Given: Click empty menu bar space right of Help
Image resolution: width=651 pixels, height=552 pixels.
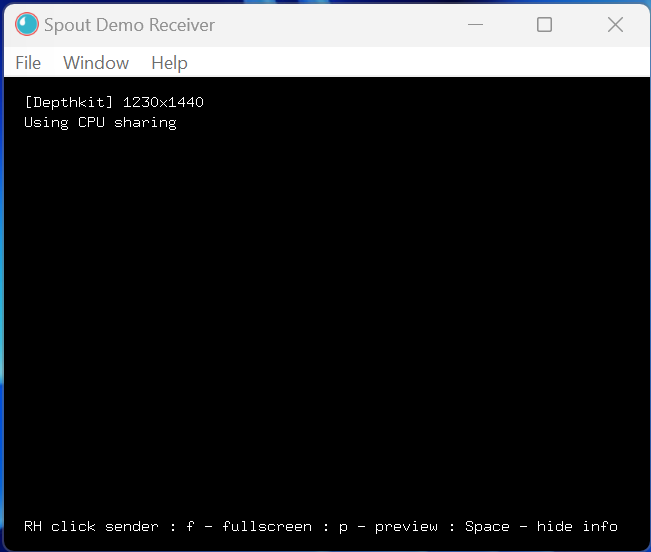Looking at the screenshot, I should (x=400, y=63).
